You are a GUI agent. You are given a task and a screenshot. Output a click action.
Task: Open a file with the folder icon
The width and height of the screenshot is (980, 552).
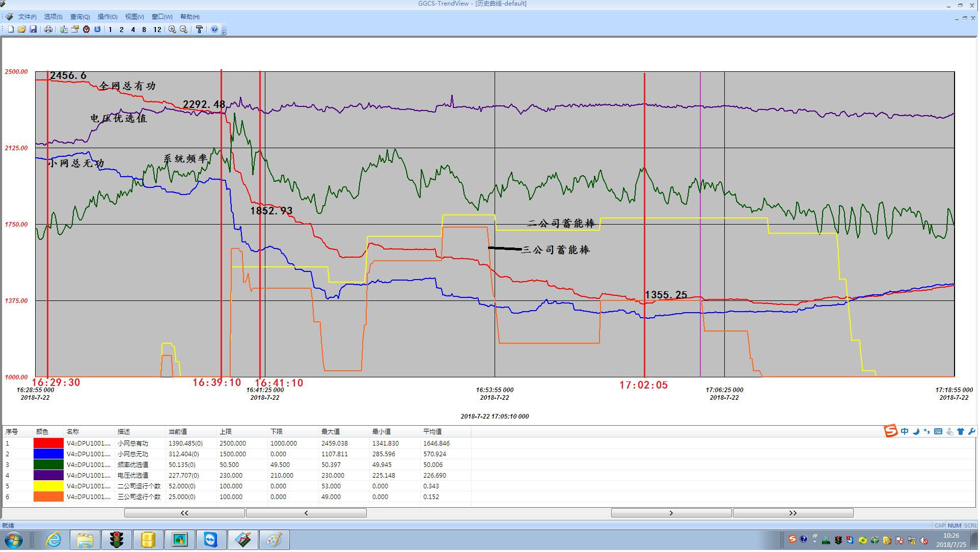pyautogui.click(x=22, y=30)
